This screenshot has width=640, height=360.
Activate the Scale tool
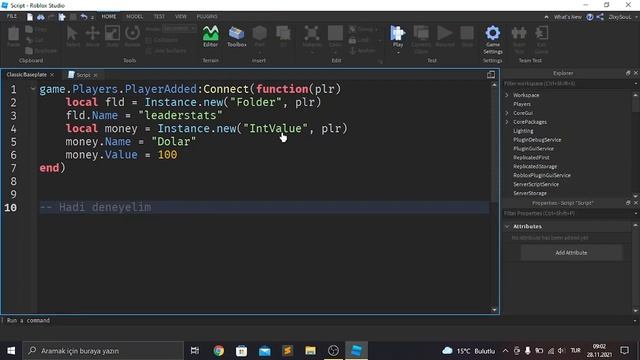[x=112, y=36]
